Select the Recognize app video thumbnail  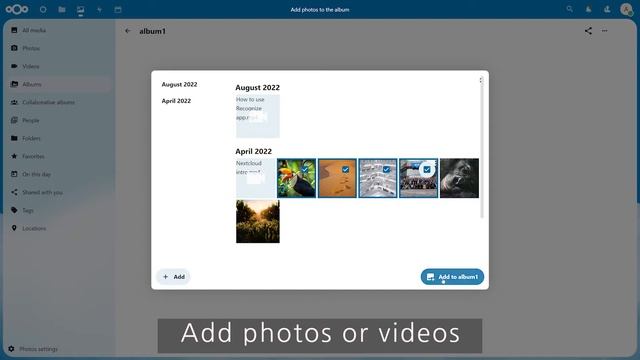tap(258, 116)
